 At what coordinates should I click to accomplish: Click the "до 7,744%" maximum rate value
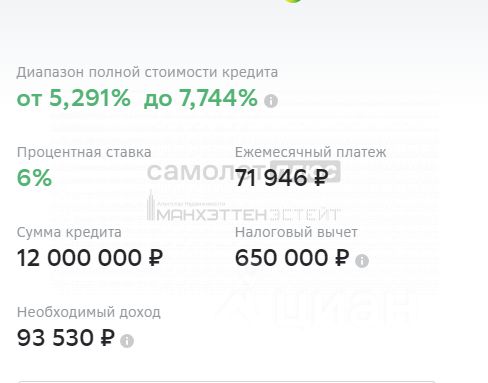point(200,98)
